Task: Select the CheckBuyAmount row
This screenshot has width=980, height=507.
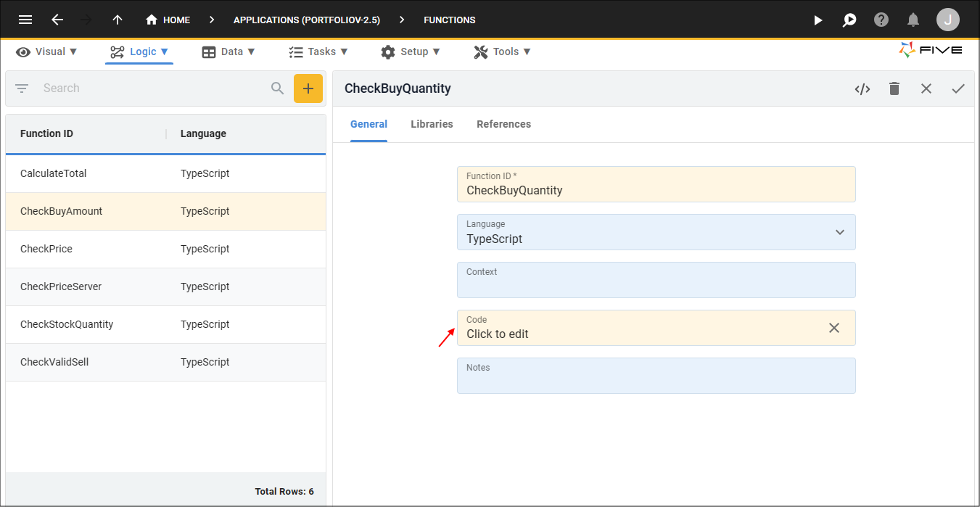Action: point(165,211)
